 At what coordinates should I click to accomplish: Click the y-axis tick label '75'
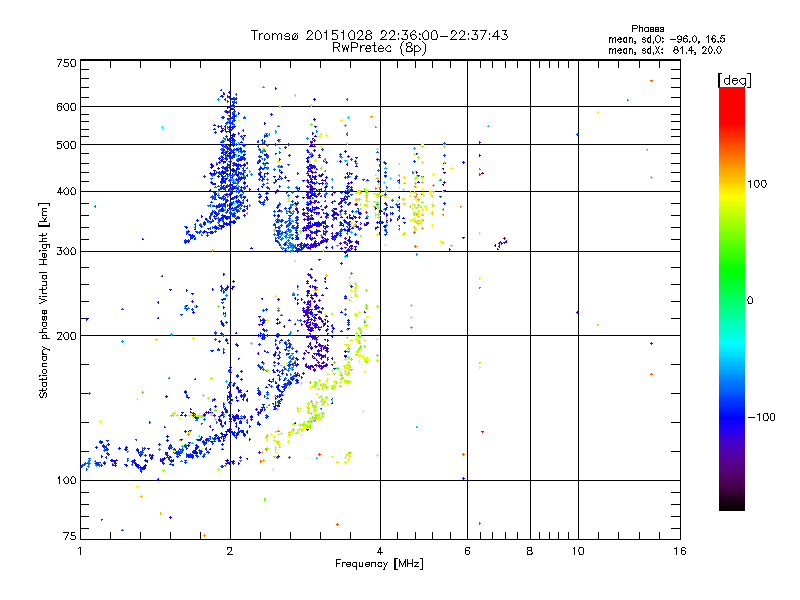point(70,536)
